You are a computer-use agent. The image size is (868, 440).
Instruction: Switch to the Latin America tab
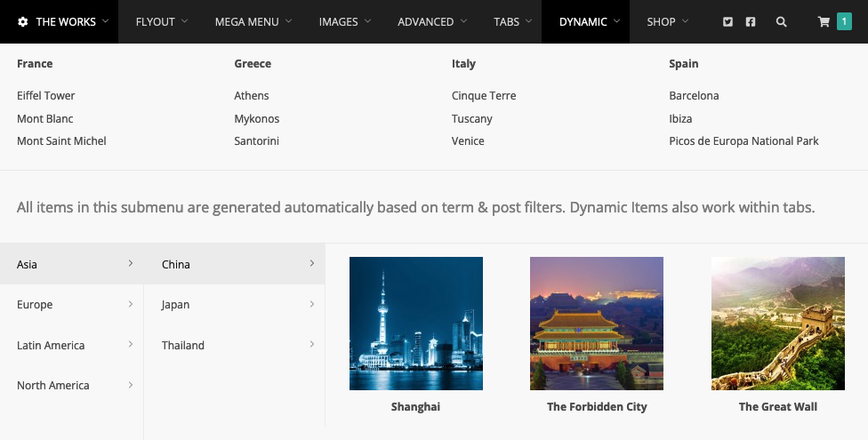point(71,345)
